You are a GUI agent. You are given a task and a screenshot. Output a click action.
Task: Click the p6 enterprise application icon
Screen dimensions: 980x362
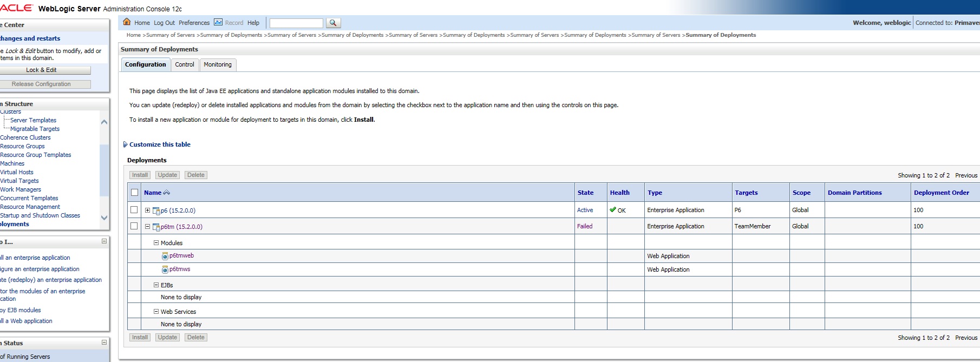156,211
